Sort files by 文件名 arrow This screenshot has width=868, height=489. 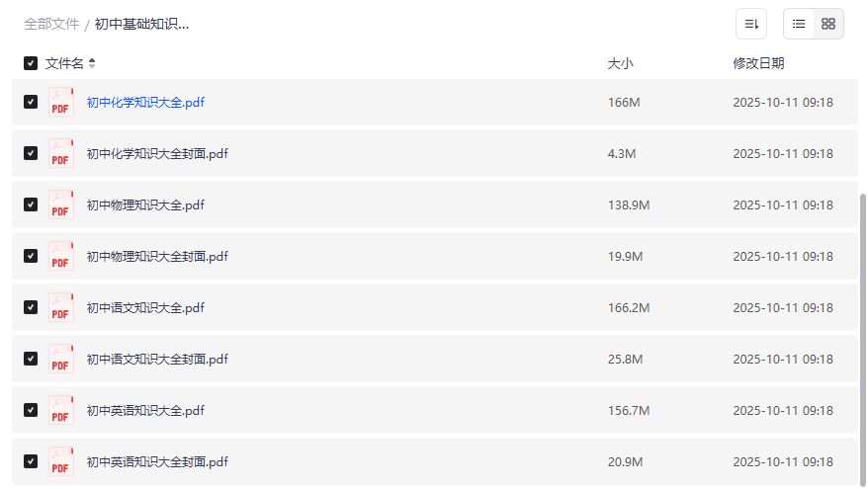92,63
